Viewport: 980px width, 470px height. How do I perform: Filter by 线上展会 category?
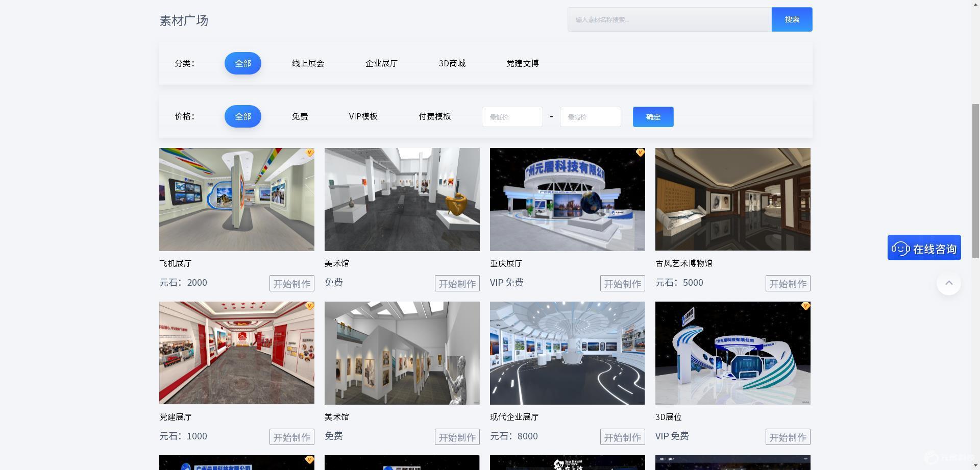click(x=308, y=63)
